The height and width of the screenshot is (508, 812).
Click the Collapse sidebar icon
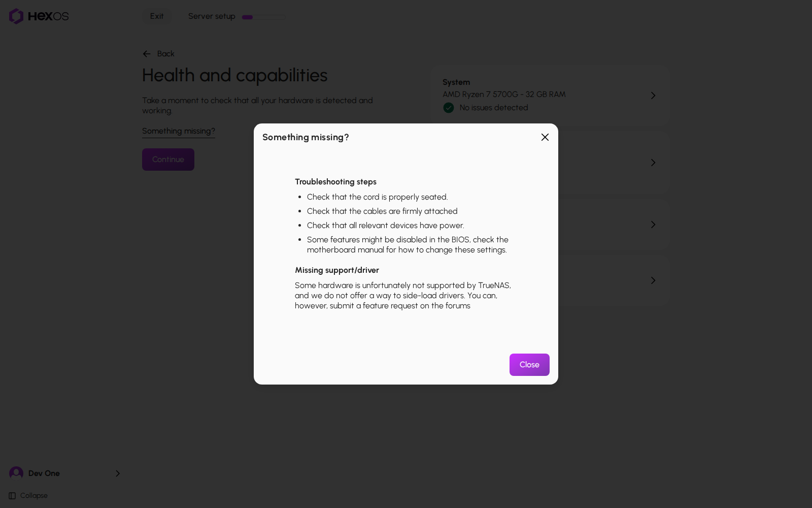12,496
